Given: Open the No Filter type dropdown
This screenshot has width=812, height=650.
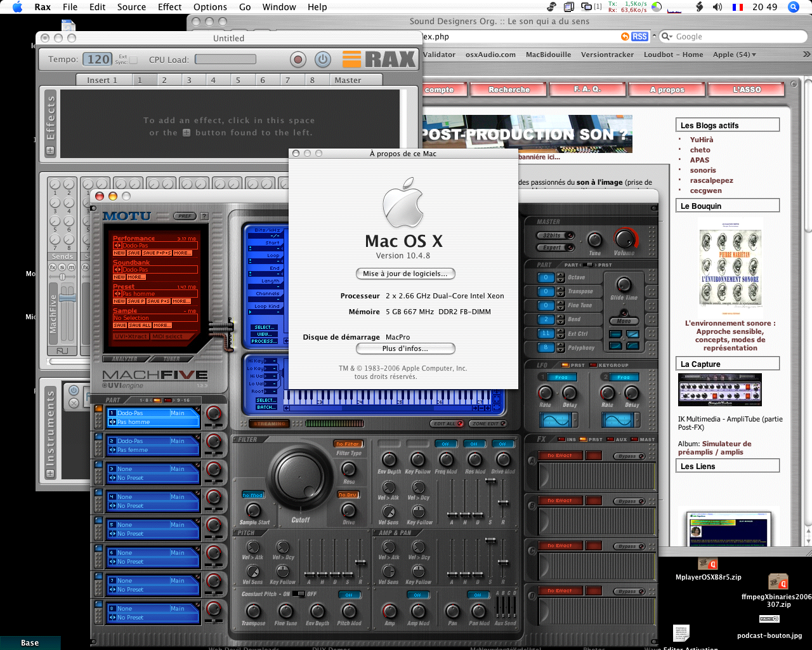Looking at the screenshot, I should pyautogui.click(x=348, y=444).
